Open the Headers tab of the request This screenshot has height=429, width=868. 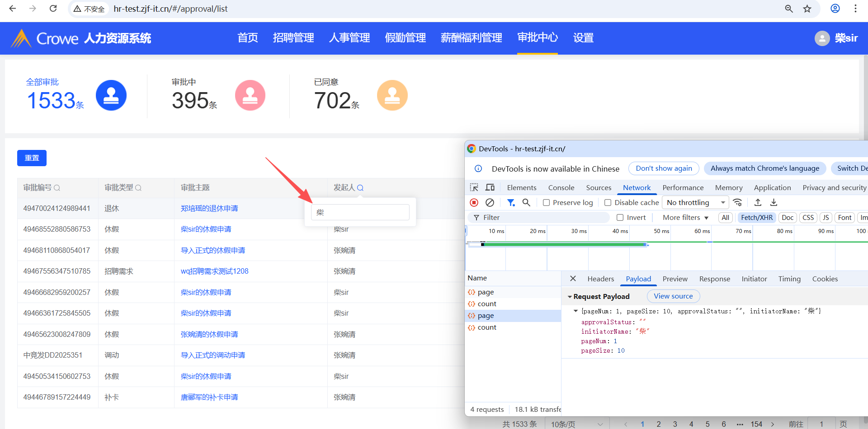click(x=601, y=279)
